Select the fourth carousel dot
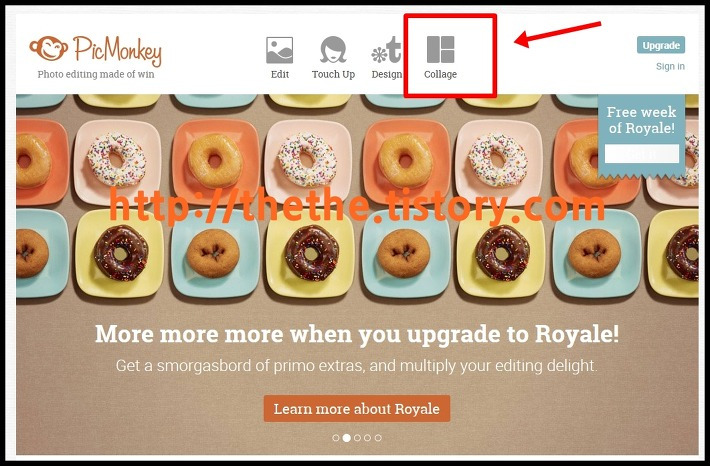This screenshot has height=466, width=710. 367,438
